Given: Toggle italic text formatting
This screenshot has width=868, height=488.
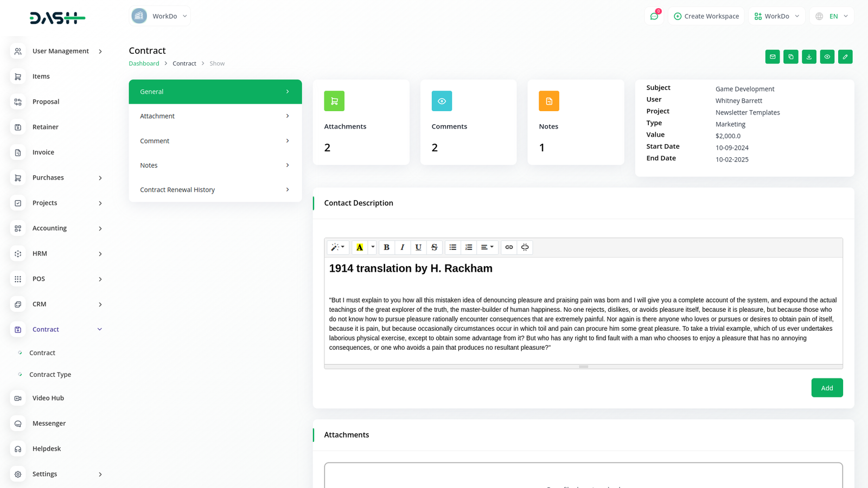Looking at the screenshot, I should pyautogui.click(x=403, y=247).
